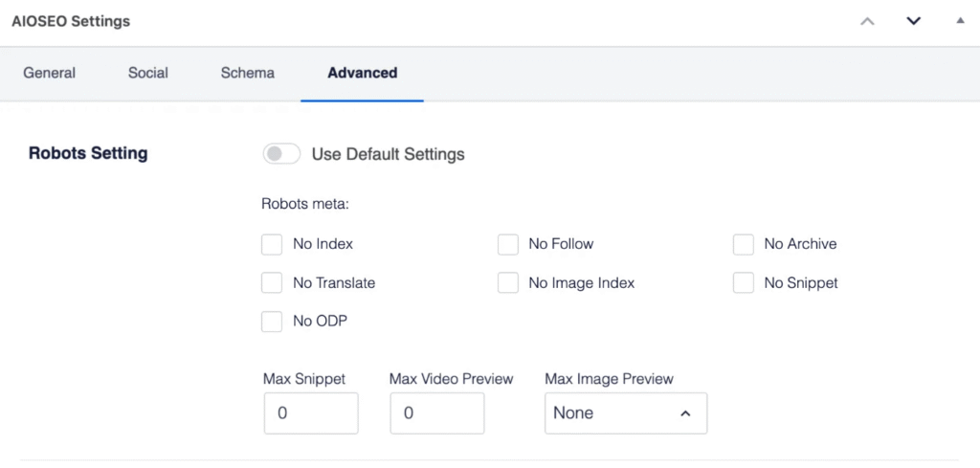Move AIOSEO Settings panel up
This screenshot has width=980, height=468.
click(x=867, y=21)
